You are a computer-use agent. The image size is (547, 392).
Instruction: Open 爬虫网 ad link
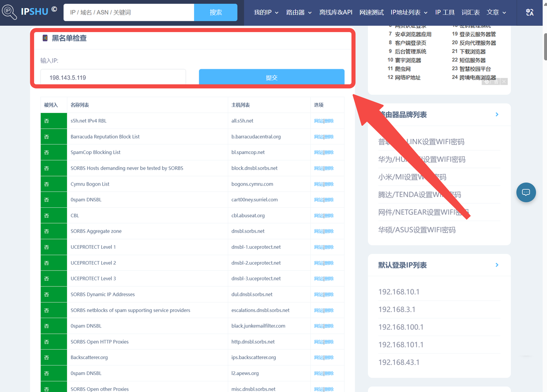(x=403, y=69)
